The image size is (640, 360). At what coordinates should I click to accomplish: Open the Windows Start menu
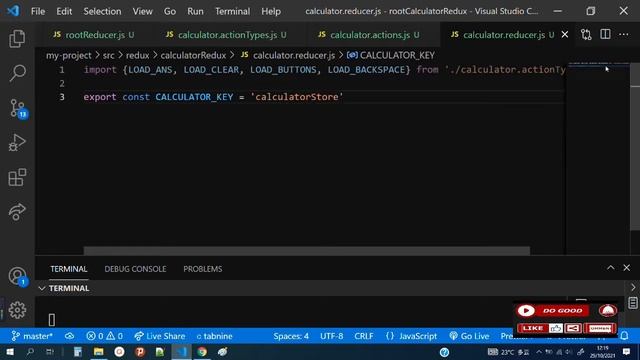[x=10, y=352]
